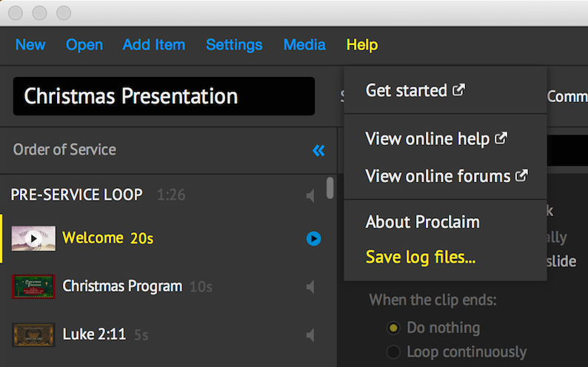Viewport: 588px width, 367px height.
Task: Close the Help menu
Action: (x=362, y=45)
